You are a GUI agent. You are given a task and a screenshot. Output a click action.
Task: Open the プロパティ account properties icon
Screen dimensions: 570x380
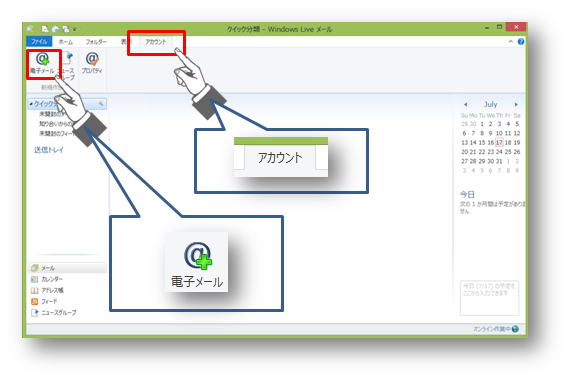click(92, 63)
